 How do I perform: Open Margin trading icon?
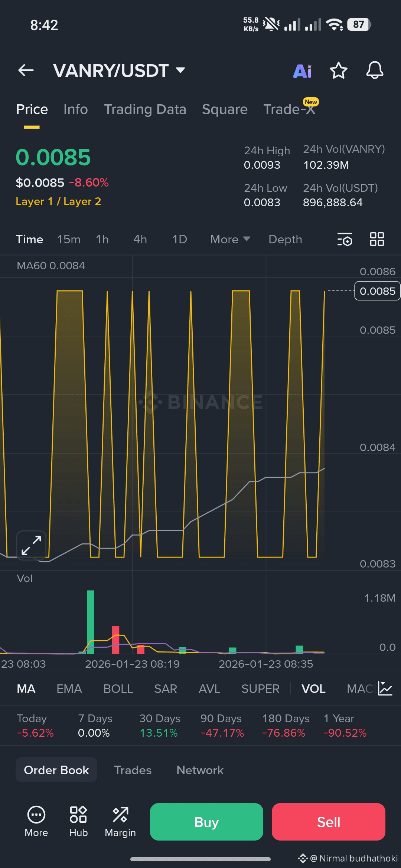[120, 822]
